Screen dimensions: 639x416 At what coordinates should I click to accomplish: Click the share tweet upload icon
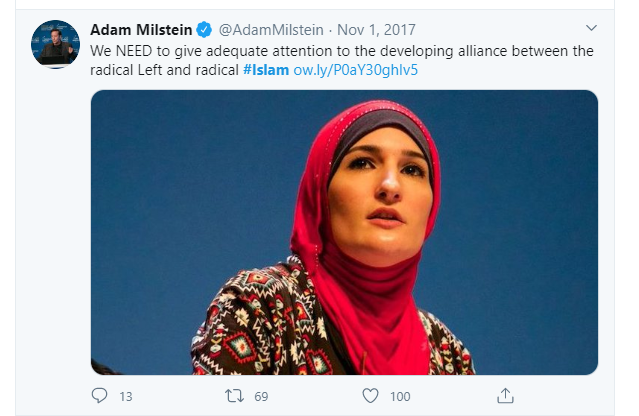[506, 395]
